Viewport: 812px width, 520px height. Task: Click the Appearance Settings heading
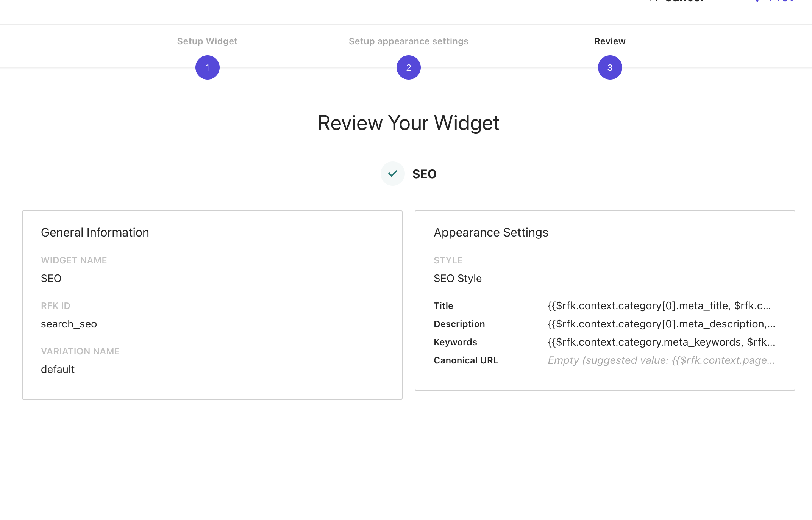coord(491,232)
